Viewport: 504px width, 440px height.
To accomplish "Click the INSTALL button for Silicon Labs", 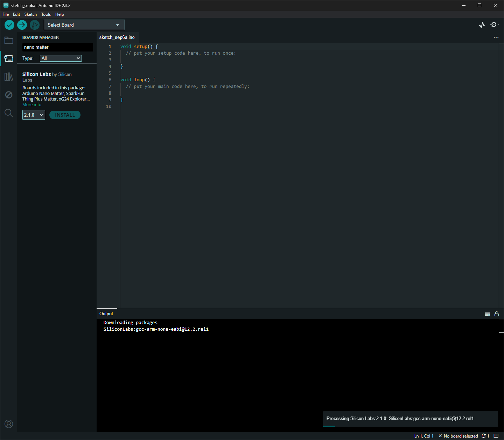I will pos(65,115).
